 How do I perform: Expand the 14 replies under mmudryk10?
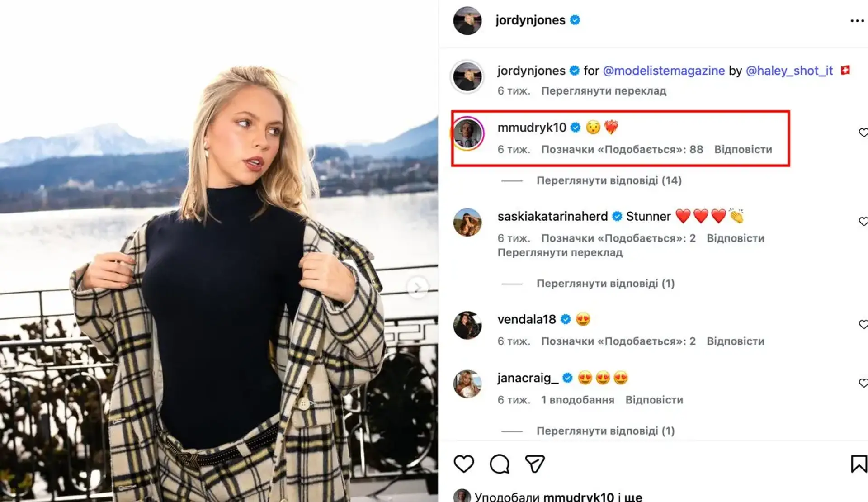pos(609,180)
